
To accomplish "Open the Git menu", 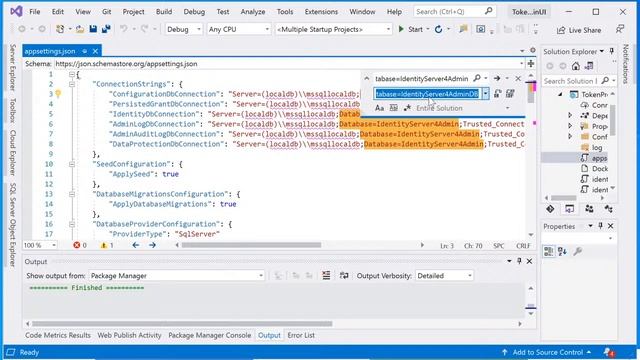I will (x=107, y=12).
